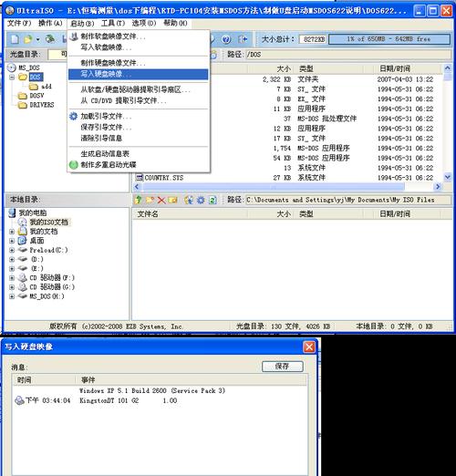The width and height of the screenshot is (456, 476).
Task: Choose 从软盘/硬盘驱动器提取引导扇区 entry
Action: (139, 89)
